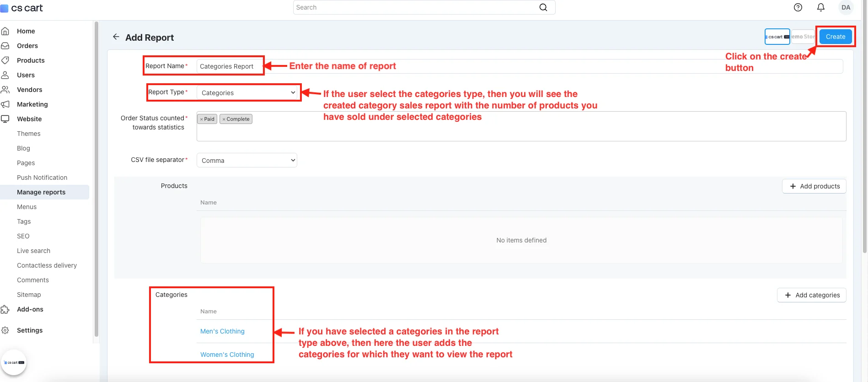Expand the CSV file separator dropdown
This screenshot has height=382, width=868.
[x=247, y=161]
